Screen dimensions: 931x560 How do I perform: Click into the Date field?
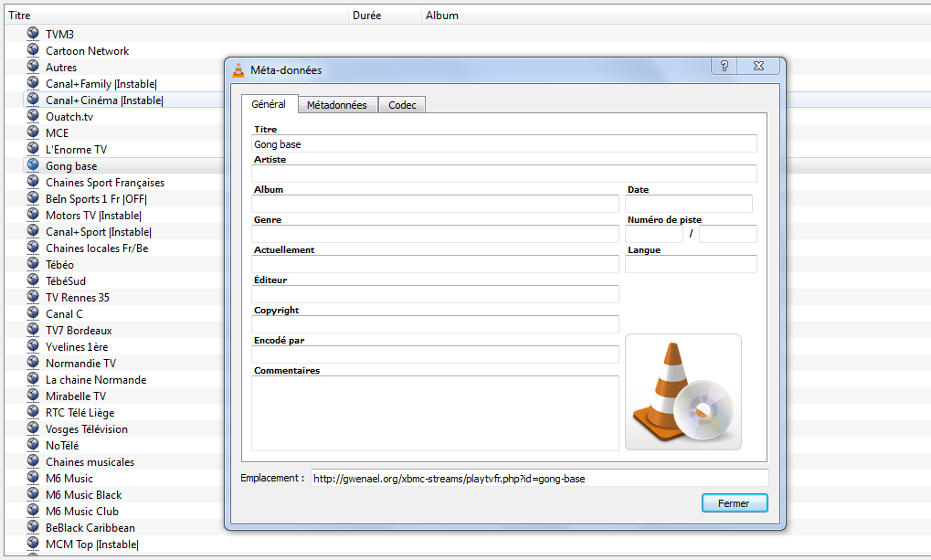tap(689, 204)
